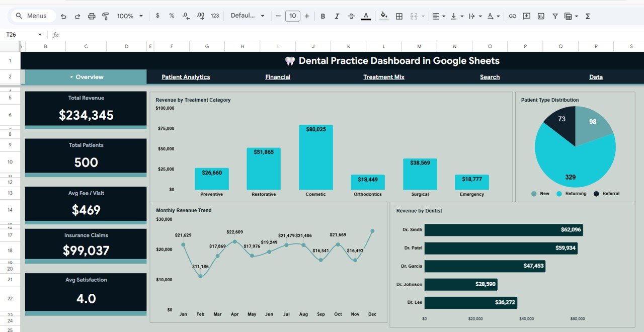Open the font family dropdown

point(248,16)
